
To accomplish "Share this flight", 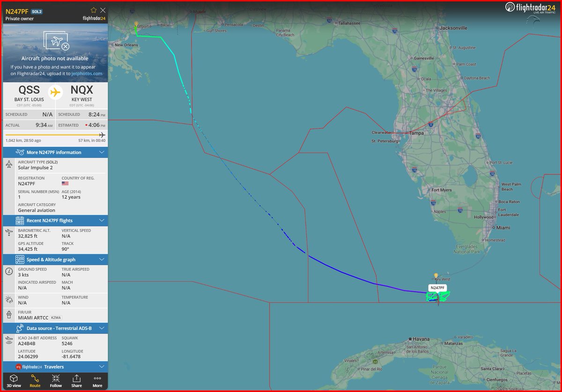I will coord(76,381).
